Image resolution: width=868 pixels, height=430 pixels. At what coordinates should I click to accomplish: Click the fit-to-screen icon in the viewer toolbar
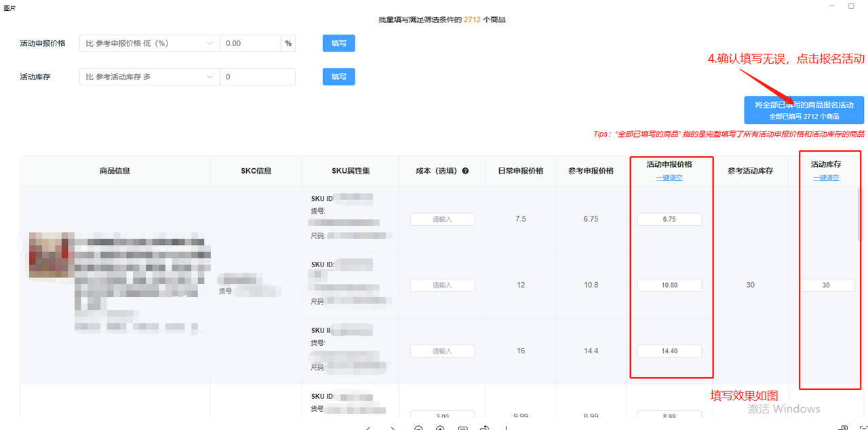click(x=462, y=427)
